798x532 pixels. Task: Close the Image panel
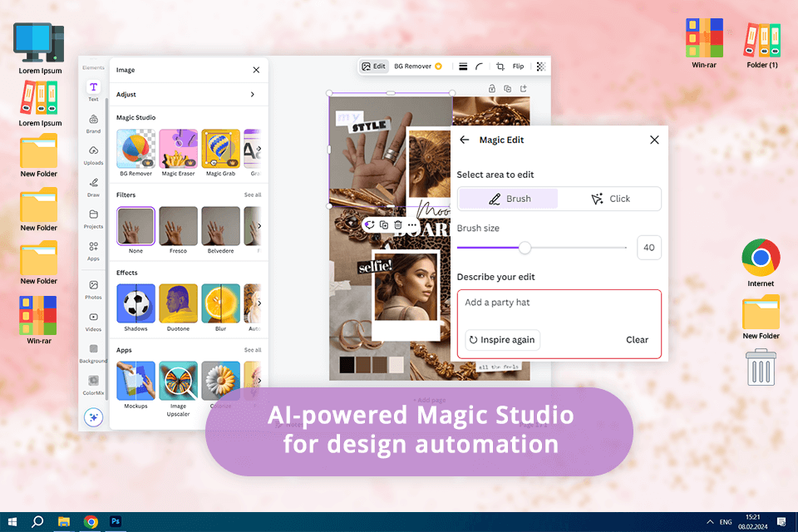pos(256,70)
